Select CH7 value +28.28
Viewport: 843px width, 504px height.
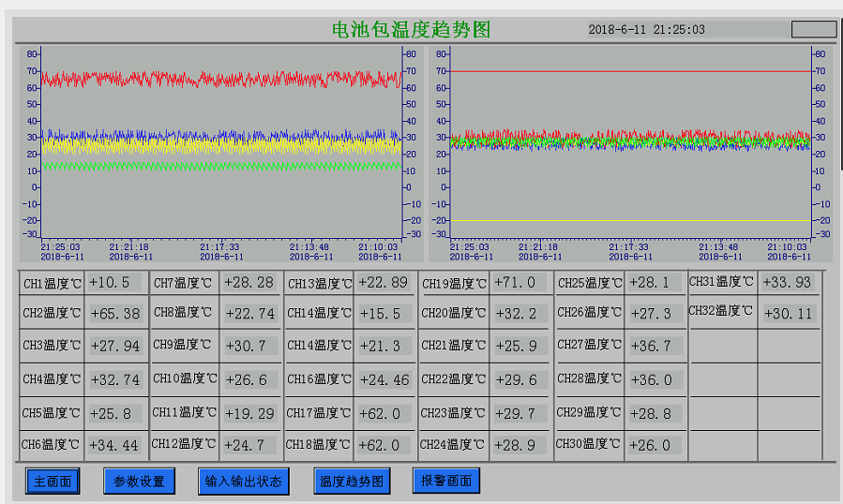coord(249,283)
